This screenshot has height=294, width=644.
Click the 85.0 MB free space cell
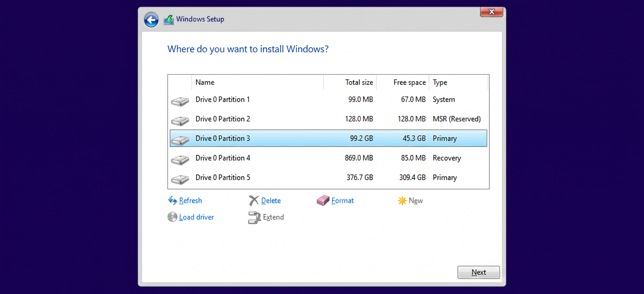[x=413, y=158]
